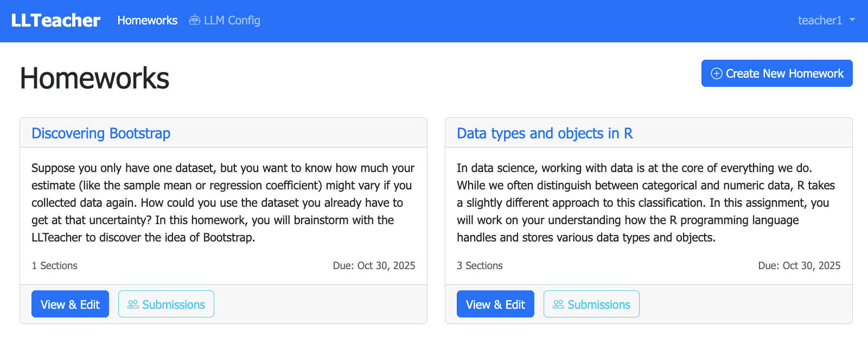Screen dimensions: 868x356
Task: Click View & Edit for Discovering Bootstrap
Action: click(x=70, y=304)
